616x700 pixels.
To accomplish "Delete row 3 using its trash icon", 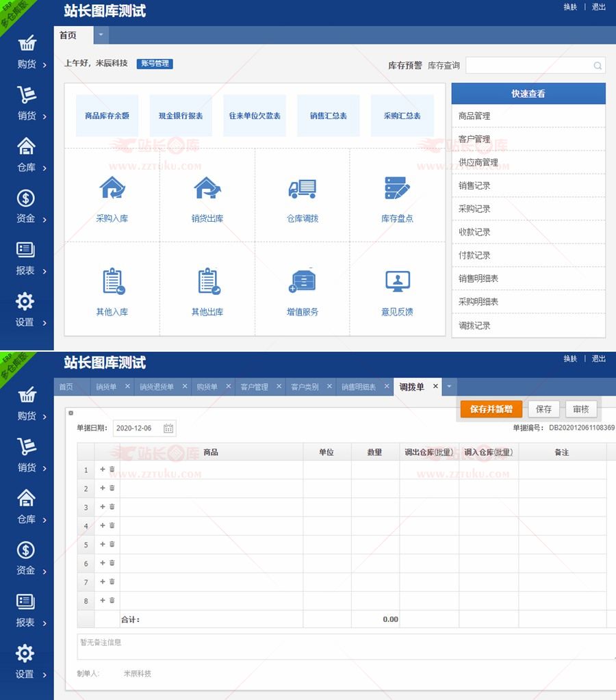I will click(x=112, y=507).
